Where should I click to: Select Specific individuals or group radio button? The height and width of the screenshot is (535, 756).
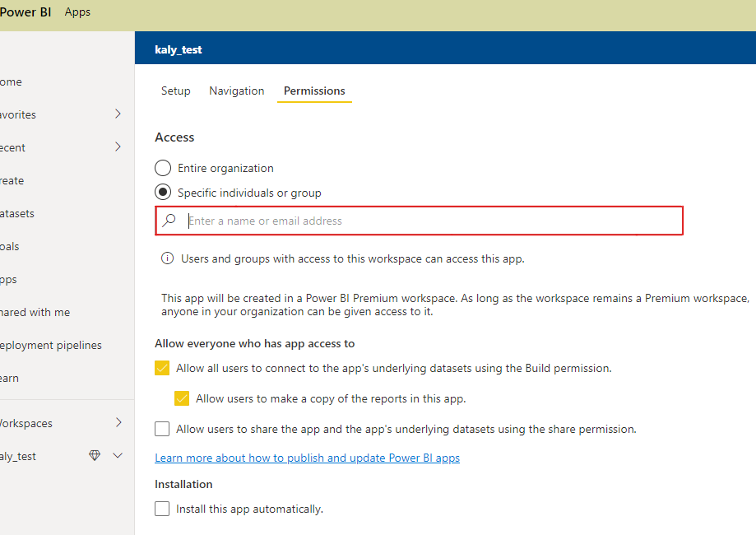[x=163, y=192]
